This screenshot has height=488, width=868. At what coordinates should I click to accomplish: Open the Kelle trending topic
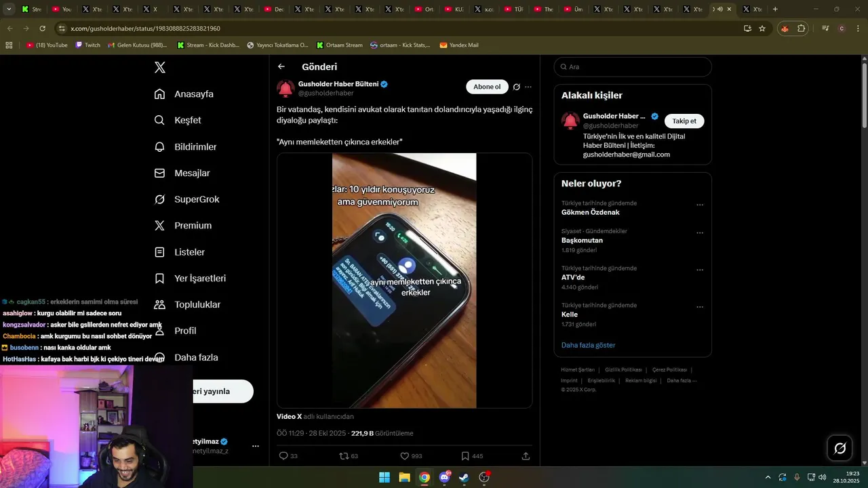click(570, 314)
